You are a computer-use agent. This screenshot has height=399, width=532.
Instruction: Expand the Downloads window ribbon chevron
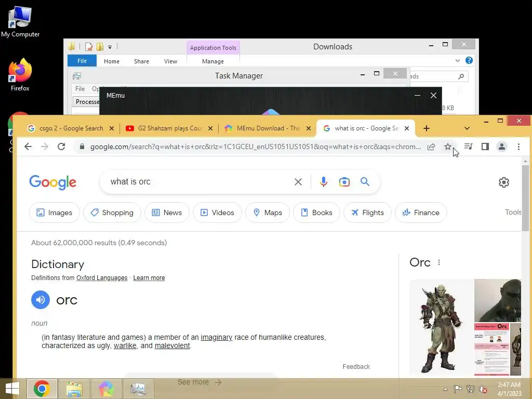(x=457, y=60)
